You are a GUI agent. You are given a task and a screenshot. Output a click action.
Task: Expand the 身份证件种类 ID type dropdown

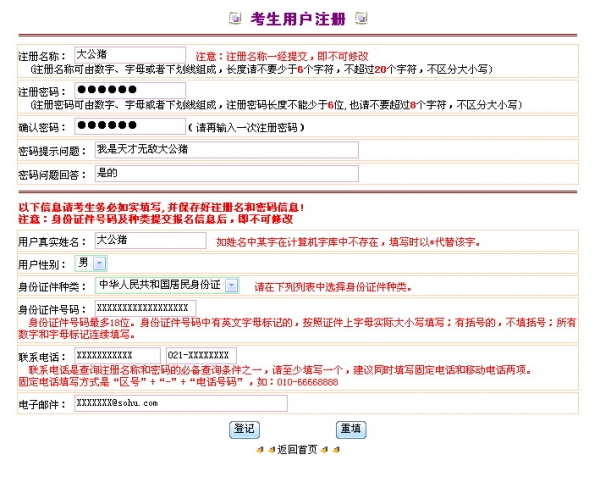pos(231,286)
